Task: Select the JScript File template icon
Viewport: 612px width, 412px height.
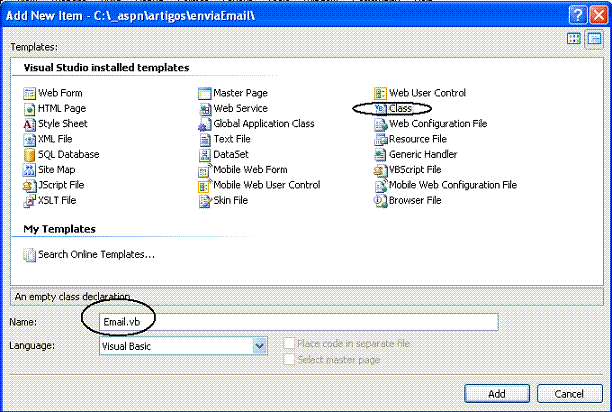Action: (29, 185)
